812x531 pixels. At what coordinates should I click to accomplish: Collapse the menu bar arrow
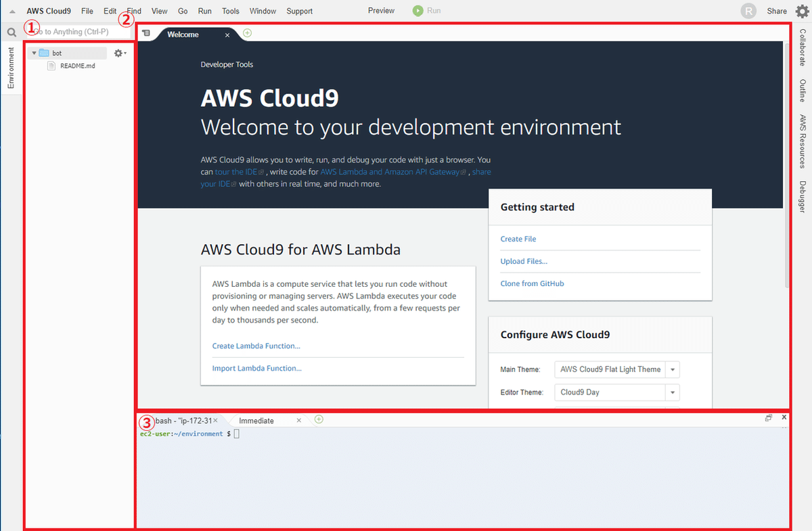click(12, 11)
